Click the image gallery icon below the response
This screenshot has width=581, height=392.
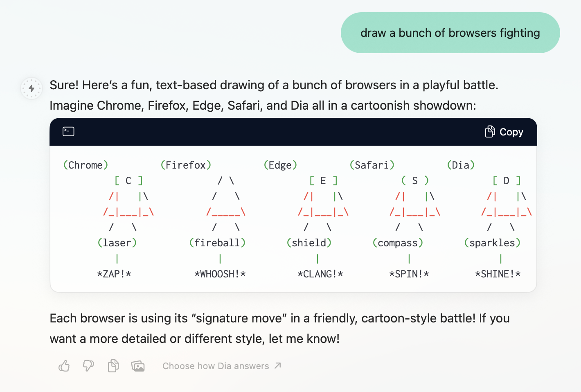(138, 366)
